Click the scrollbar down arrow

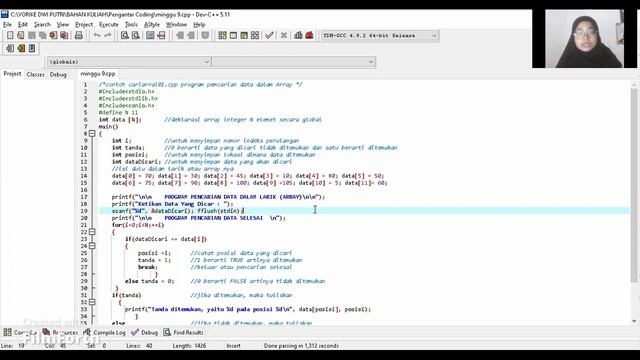point(634,321)
